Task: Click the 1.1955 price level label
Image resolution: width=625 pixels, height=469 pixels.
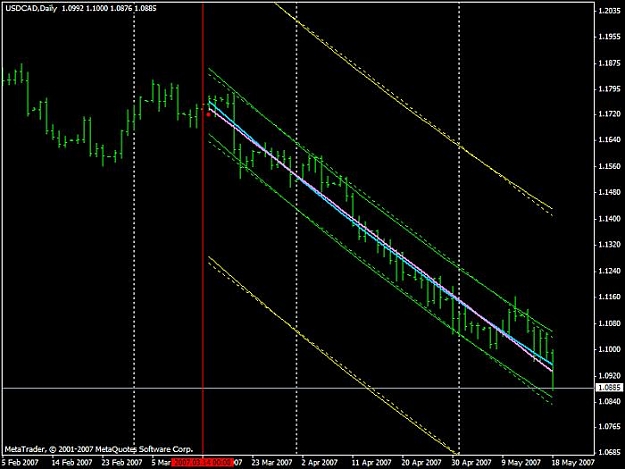Action: point(610,37)
